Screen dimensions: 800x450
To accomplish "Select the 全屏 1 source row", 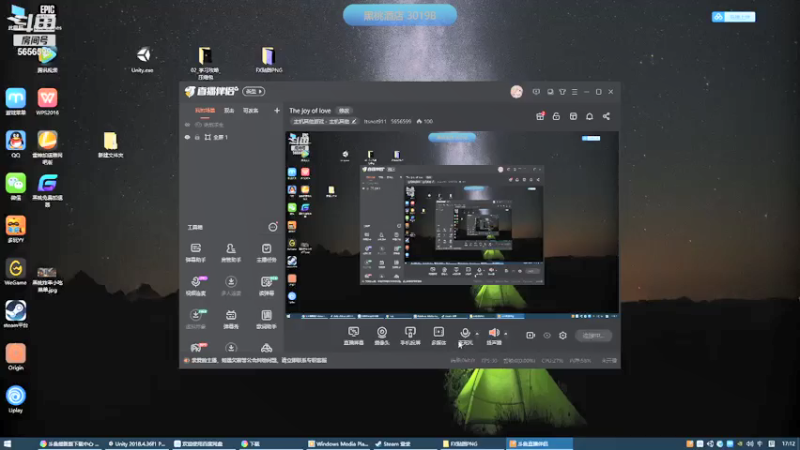I will [231, 137].
